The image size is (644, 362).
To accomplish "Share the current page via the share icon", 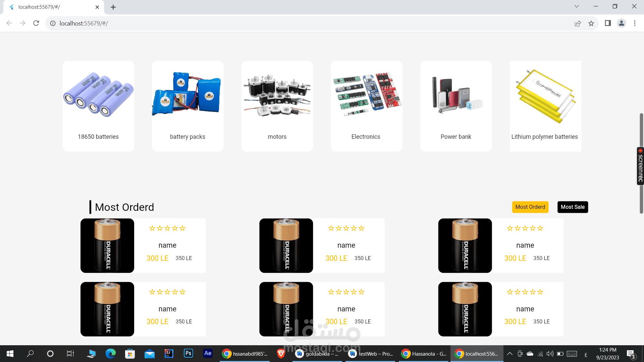I will point(578,23).
